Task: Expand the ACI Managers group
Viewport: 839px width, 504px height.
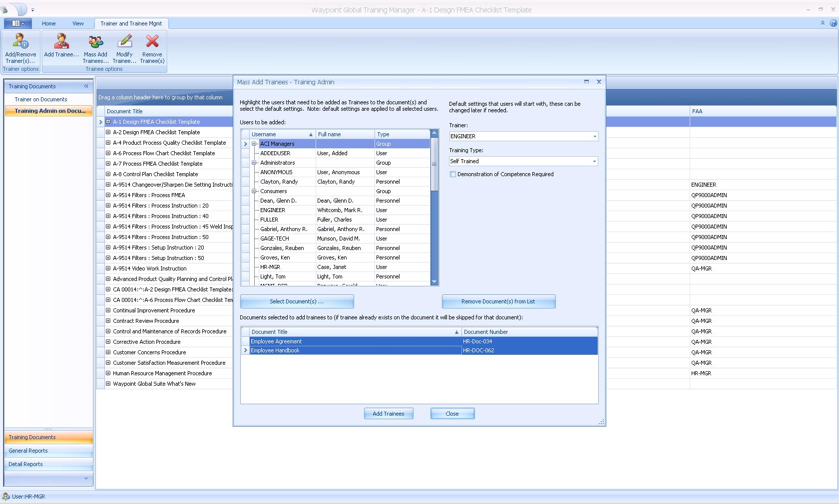Action: pos(254,144)
